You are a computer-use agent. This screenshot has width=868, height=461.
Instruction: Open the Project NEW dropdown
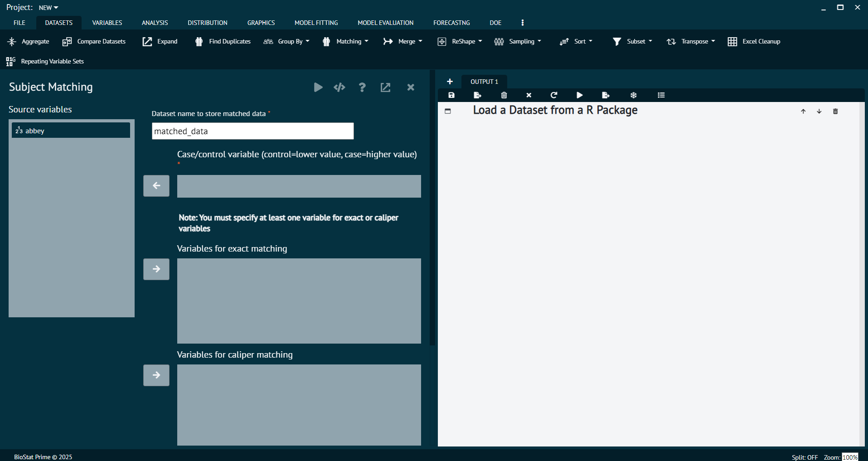point(48,7)
